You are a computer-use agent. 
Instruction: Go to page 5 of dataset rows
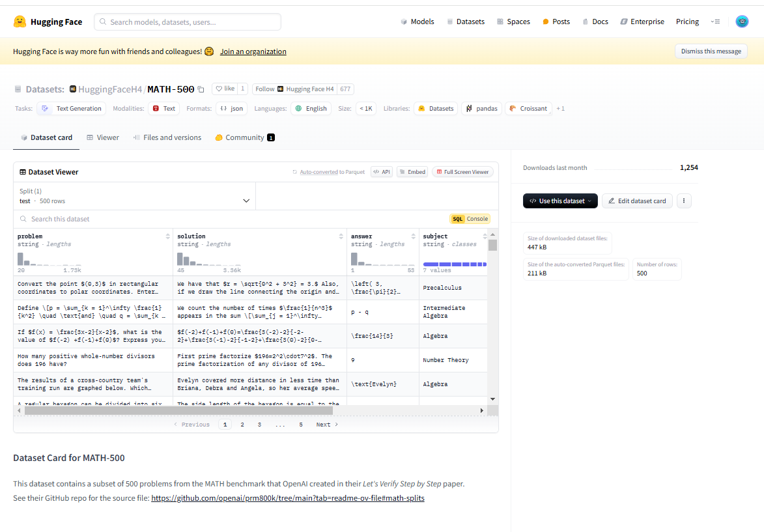pyautogui.click(x=301, y=425)
